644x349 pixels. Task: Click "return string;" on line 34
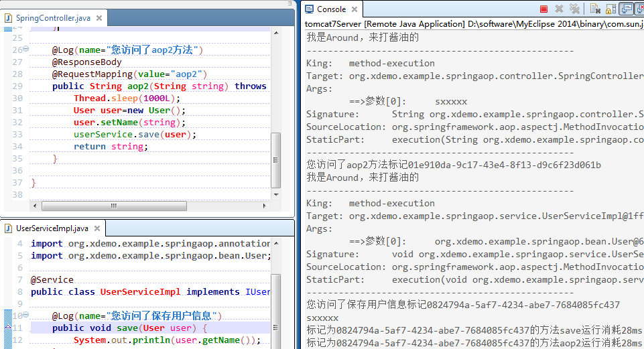(x=111, y=147)
